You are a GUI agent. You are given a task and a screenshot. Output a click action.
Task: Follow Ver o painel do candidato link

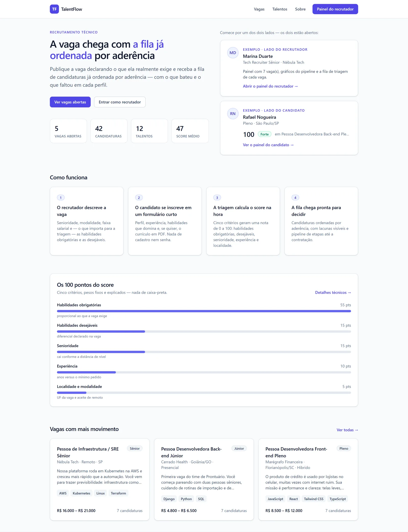pos(268,145)
